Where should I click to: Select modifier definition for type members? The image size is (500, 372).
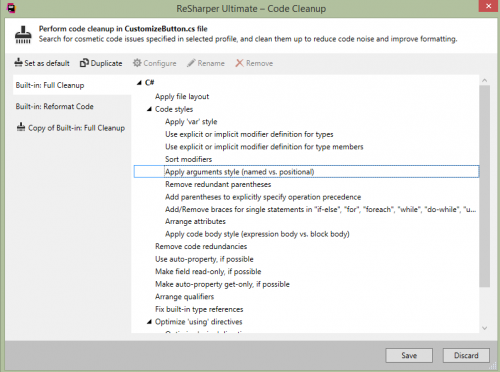coord(264,147)
